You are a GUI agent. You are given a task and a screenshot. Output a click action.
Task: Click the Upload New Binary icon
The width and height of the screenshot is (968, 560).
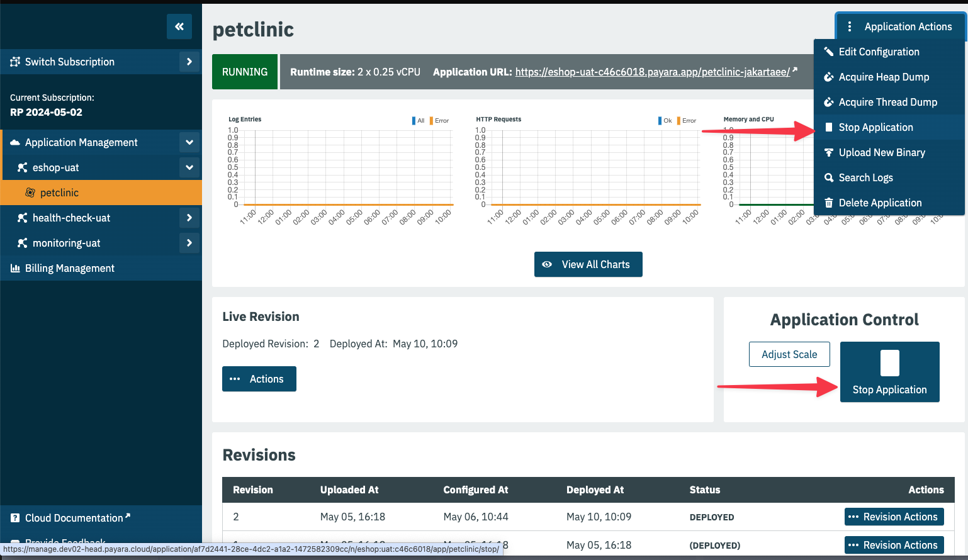tap(829, 152)
